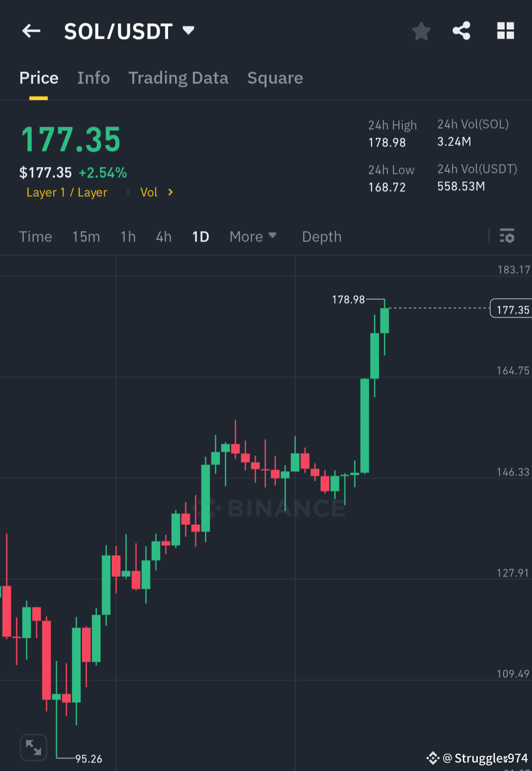532x771 pixels.
Task: Enable the 1h candle interval
Action: pyautogui.click(x=128, y=237)
